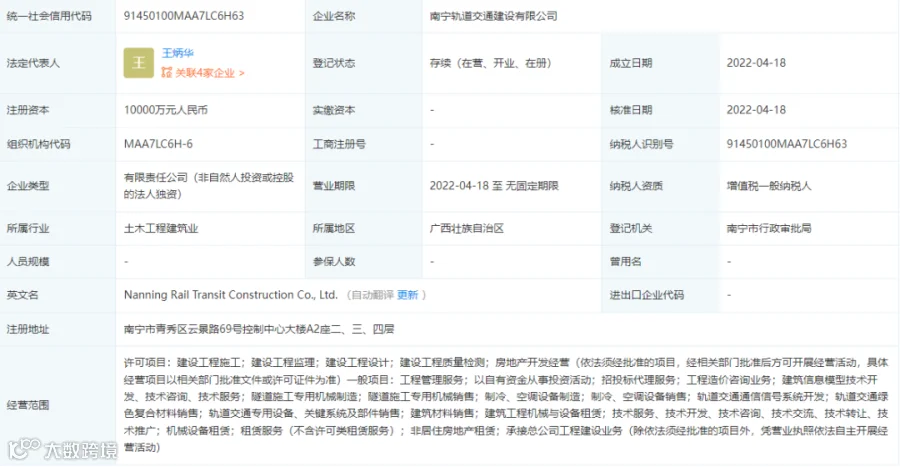The image size is (900, 467).
Task: Select industry 土木工程建筑业
Action: 161,228
